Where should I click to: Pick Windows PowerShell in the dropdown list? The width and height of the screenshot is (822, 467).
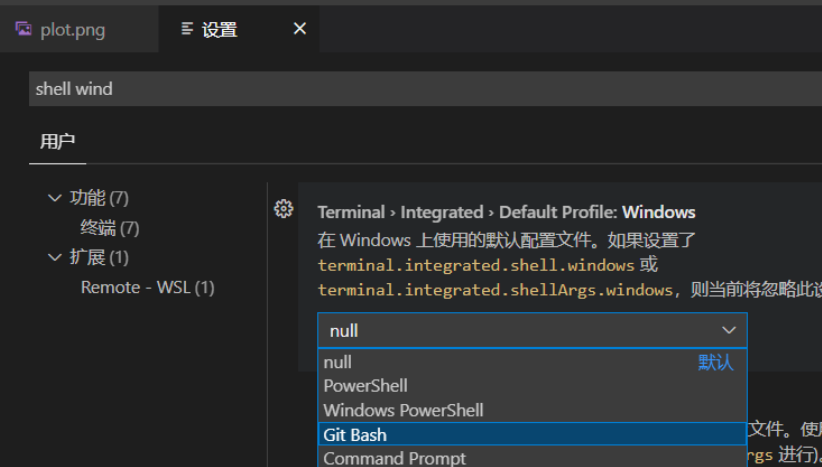click(x=403, y=410)
